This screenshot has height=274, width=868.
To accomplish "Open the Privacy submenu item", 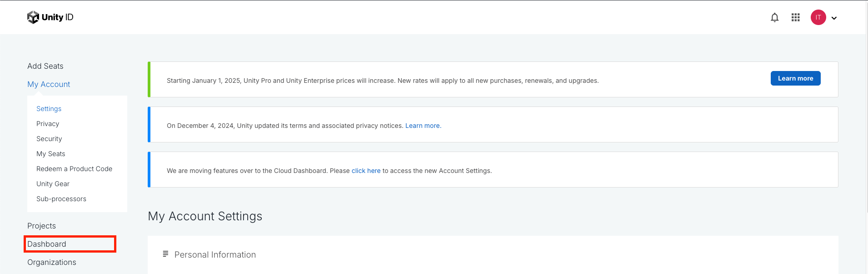I will (48, 124).
